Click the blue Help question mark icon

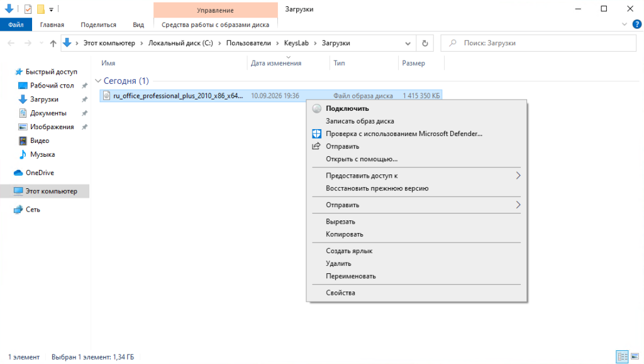[x=637, y=25]
